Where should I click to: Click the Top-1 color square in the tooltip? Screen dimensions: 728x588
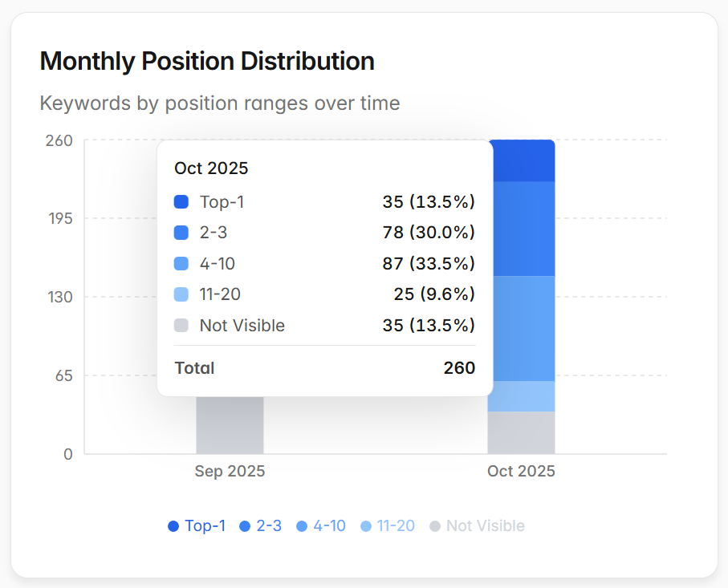pos(183,202)
